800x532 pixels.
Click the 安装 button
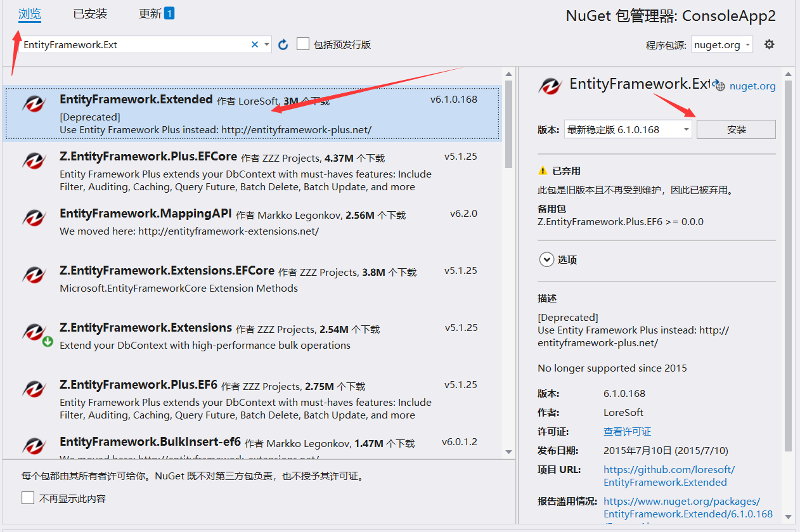[x=736, y=129]
